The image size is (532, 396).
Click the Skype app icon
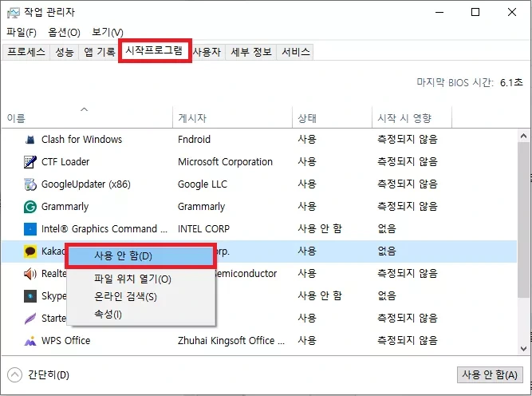click(30, 296)
